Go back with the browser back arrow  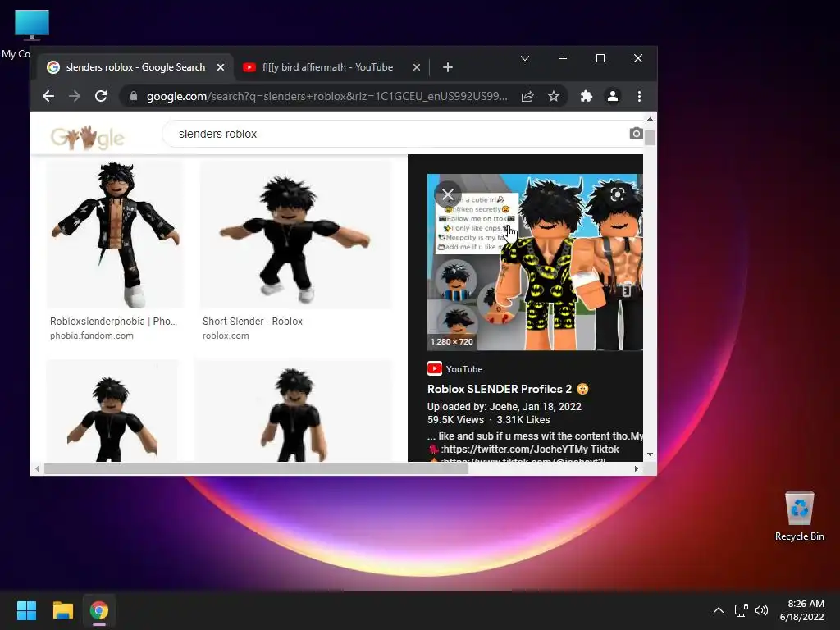[x=48, y=96]
